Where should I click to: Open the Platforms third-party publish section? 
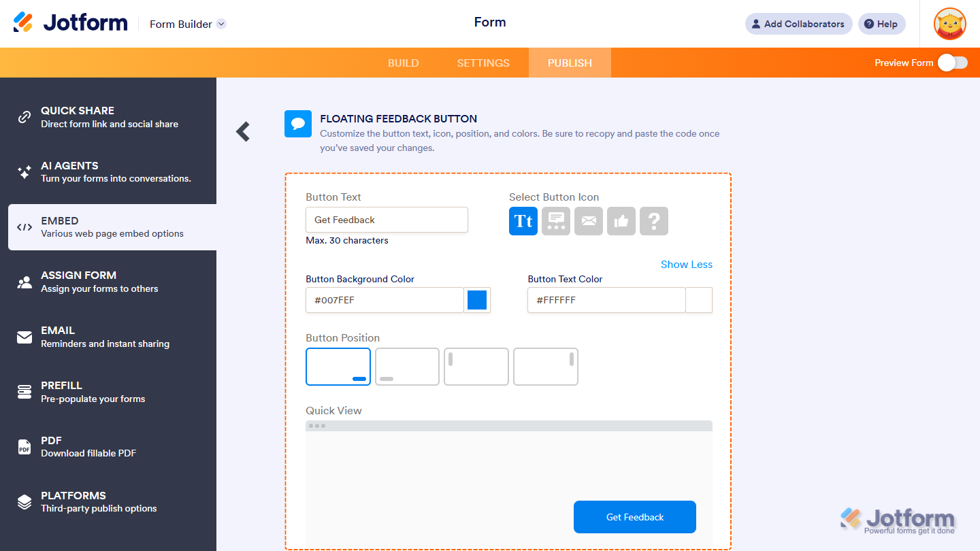pos(109,501)
